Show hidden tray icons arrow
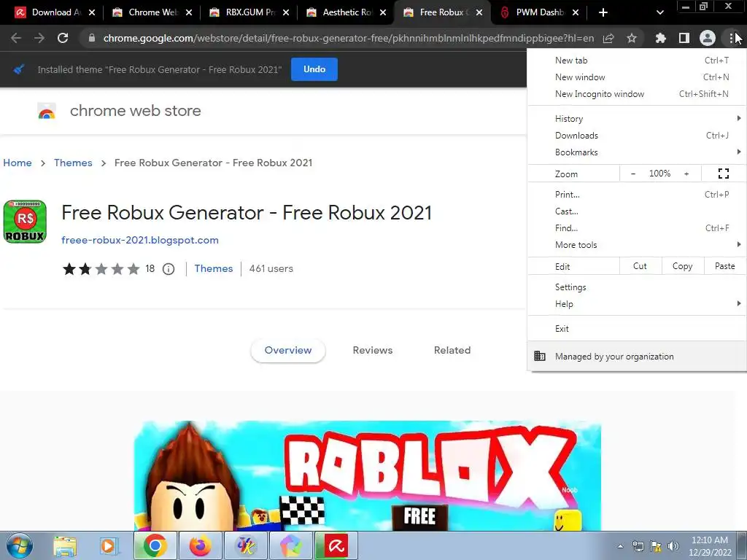 tap(620, 546)
